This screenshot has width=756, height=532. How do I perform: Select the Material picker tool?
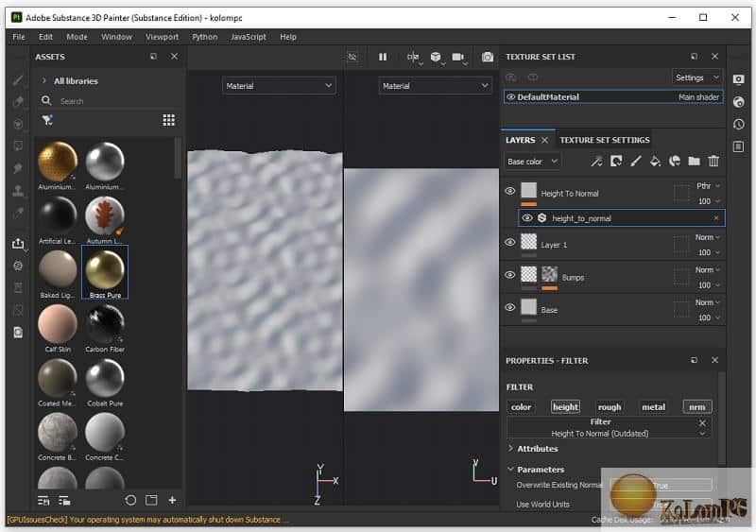click(x=18, y=213)
